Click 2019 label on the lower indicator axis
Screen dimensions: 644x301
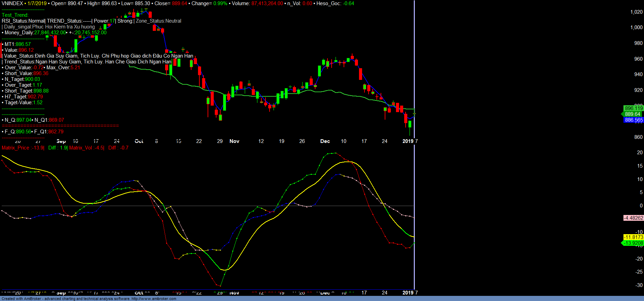pyautogui.click(x=408, y=293)
